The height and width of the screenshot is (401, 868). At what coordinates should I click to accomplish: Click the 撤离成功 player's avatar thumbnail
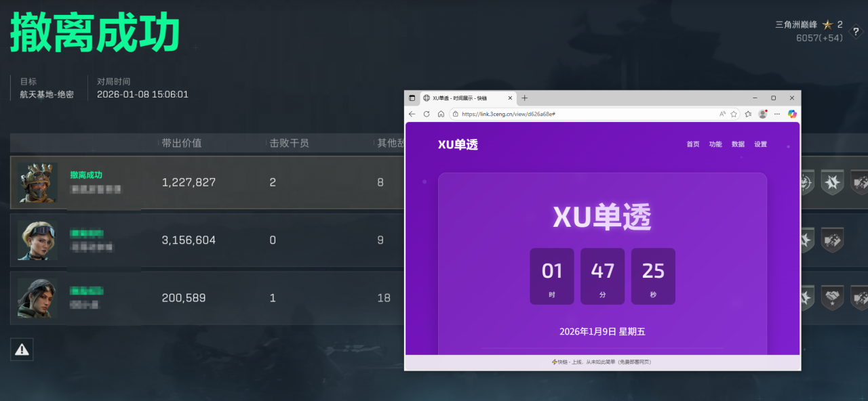[37, 182]
